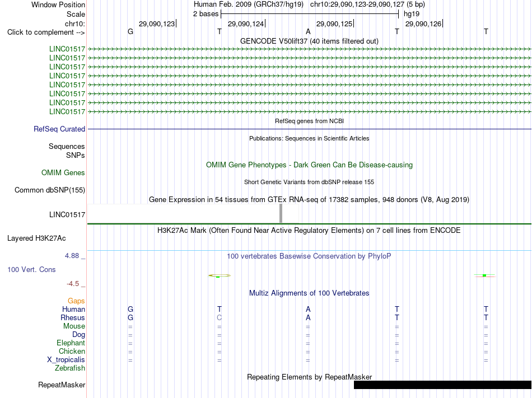Select the Mouse alignment row label

click(74, 326)
